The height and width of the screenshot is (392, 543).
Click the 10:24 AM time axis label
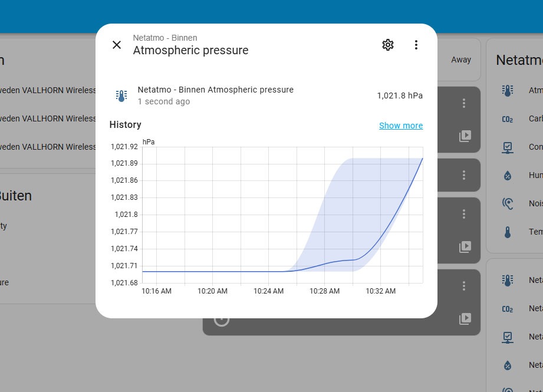click(269, 291)
